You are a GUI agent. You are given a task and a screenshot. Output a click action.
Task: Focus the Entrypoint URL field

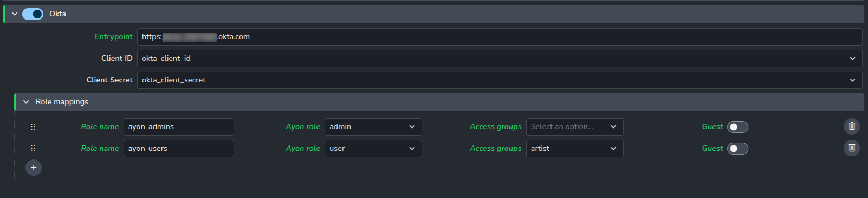(500, 37)
